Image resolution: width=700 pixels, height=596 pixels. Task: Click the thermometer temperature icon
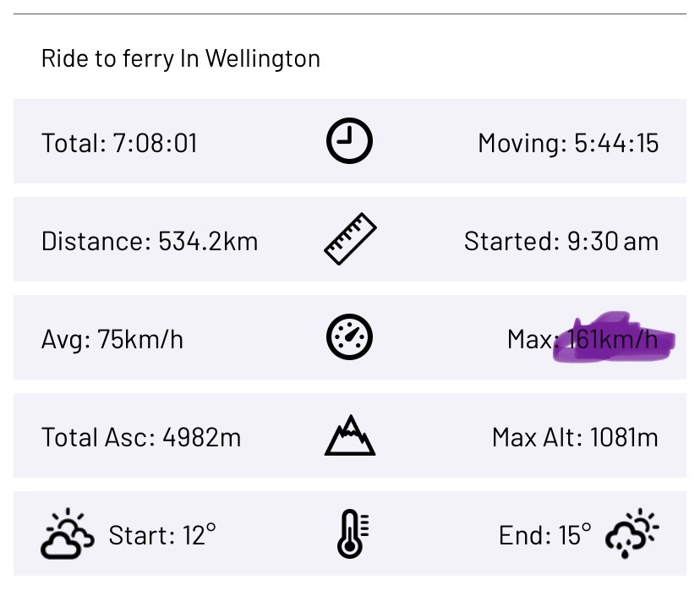click(353, 533)
